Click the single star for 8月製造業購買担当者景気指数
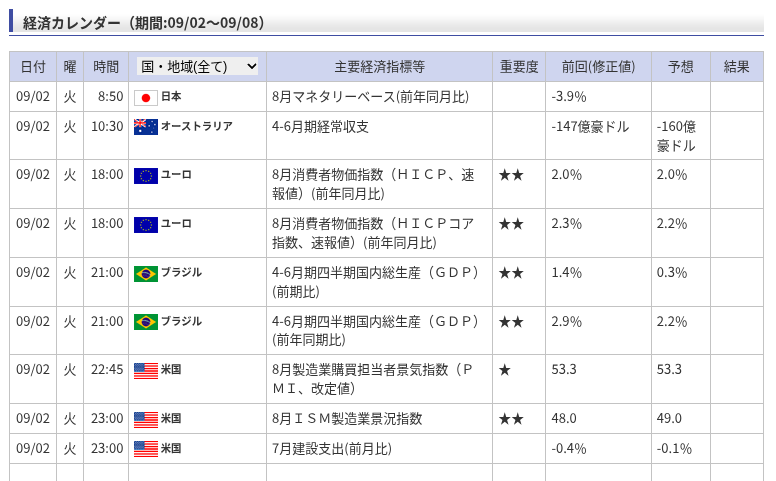 (x=505, y=370)
